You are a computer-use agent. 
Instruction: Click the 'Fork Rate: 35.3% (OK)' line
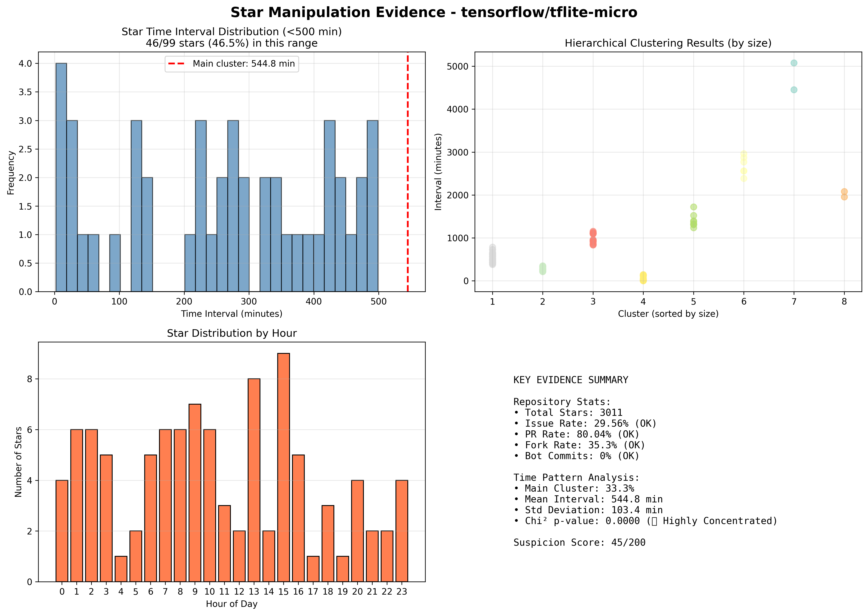coord(579,445)
